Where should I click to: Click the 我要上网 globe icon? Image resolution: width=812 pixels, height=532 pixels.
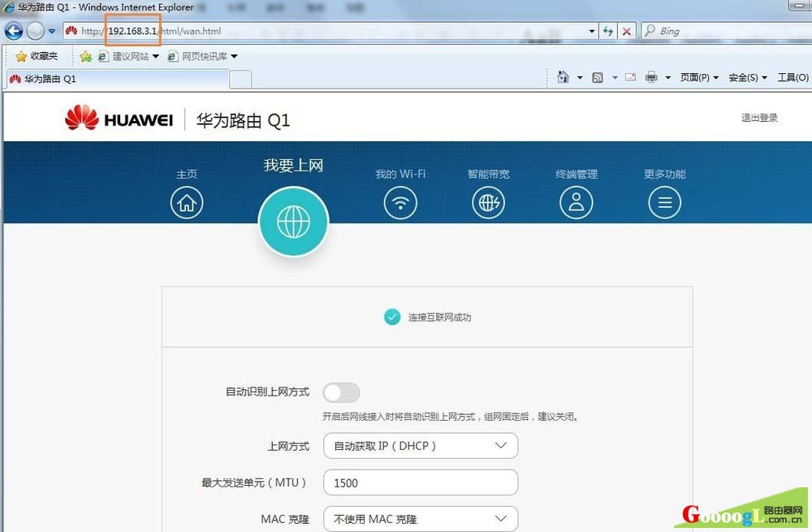[x=293, y=222]
